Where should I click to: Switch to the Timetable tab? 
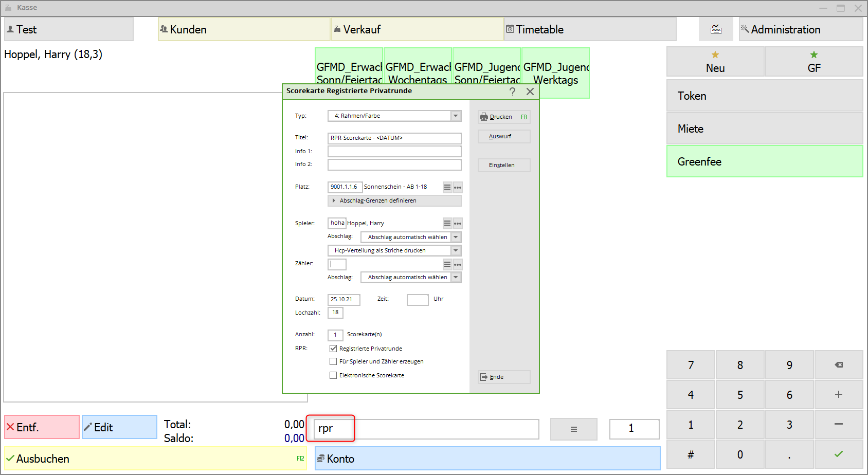coord(590,29)
